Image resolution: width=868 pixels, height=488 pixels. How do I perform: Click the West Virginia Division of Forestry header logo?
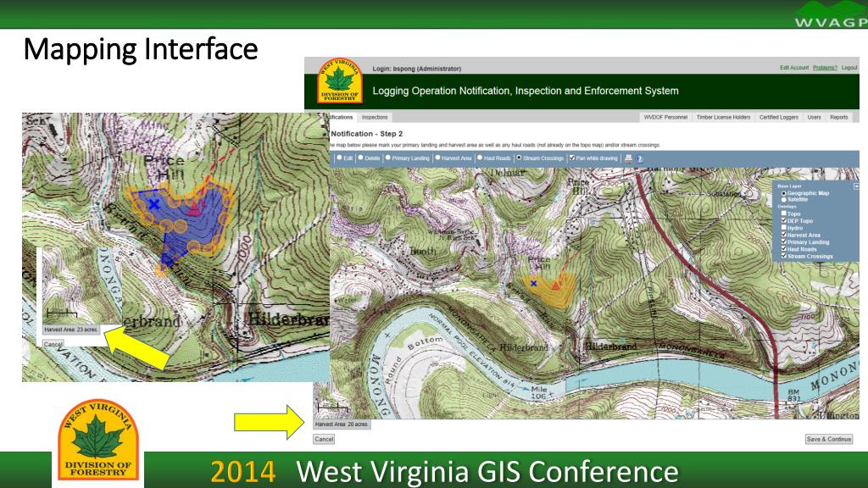(x=340, y=81)
